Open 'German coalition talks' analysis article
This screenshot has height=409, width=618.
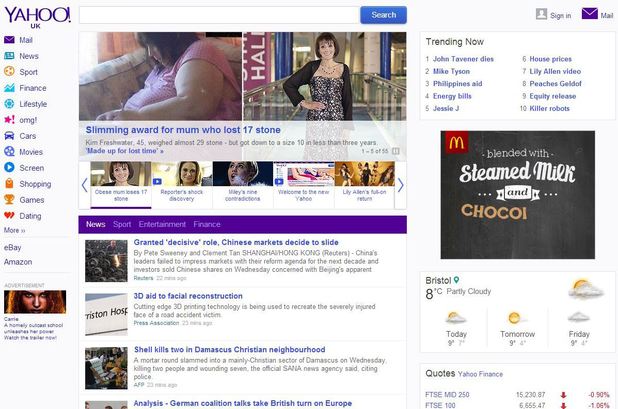pos(242,403)
